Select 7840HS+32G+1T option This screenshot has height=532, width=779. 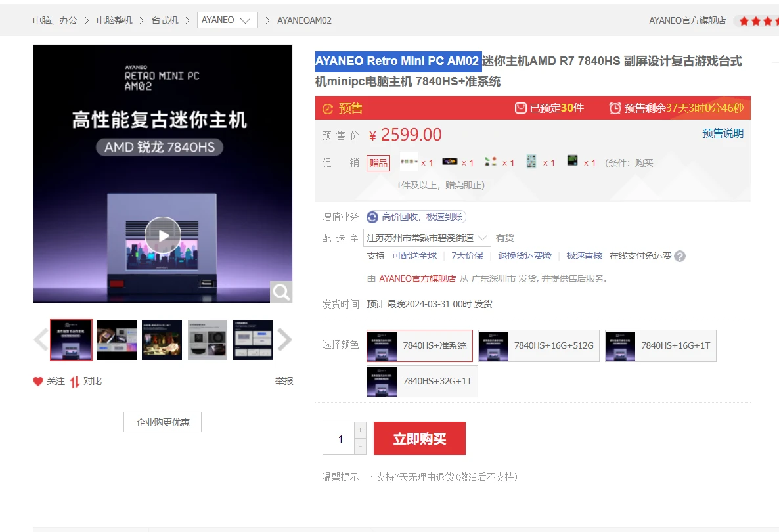[422, 381]
